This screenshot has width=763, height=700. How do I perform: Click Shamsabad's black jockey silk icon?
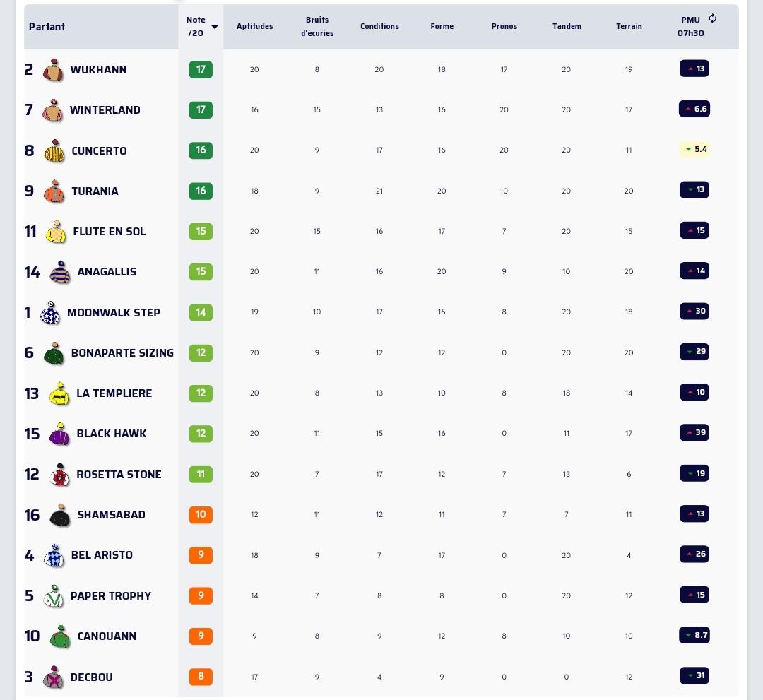(60, 516)
